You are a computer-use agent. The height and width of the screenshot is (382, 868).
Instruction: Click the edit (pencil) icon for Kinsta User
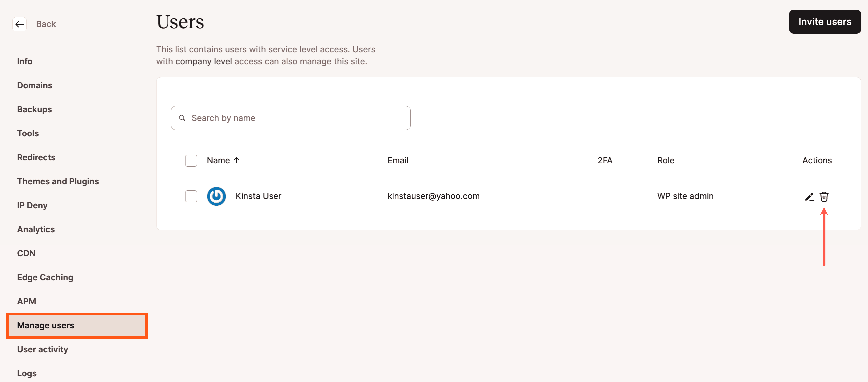tap(809, 197)
